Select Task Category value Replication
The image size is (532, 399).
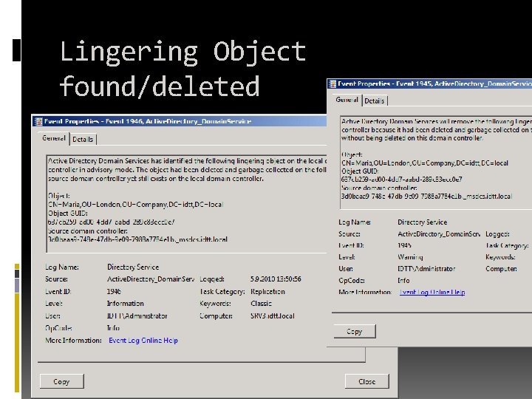(267, 291)
